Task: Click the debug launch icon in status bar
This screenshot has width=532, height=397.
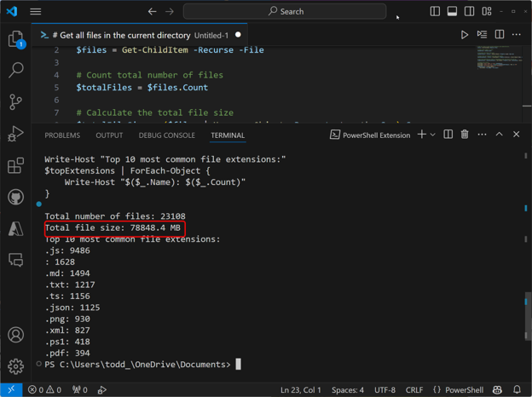Action: 101,390
